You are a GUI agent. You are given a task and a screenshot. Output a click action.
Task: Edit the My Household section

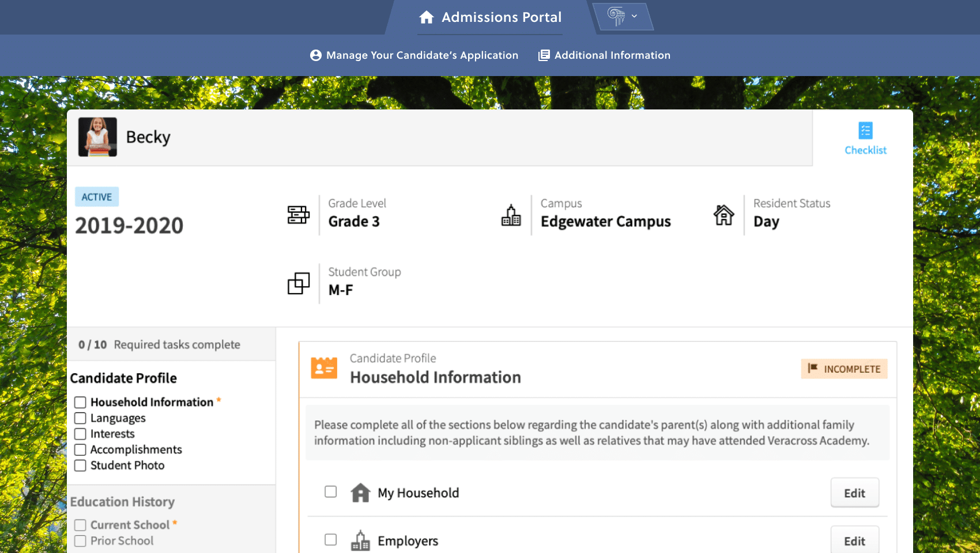[x=854, y=493]
